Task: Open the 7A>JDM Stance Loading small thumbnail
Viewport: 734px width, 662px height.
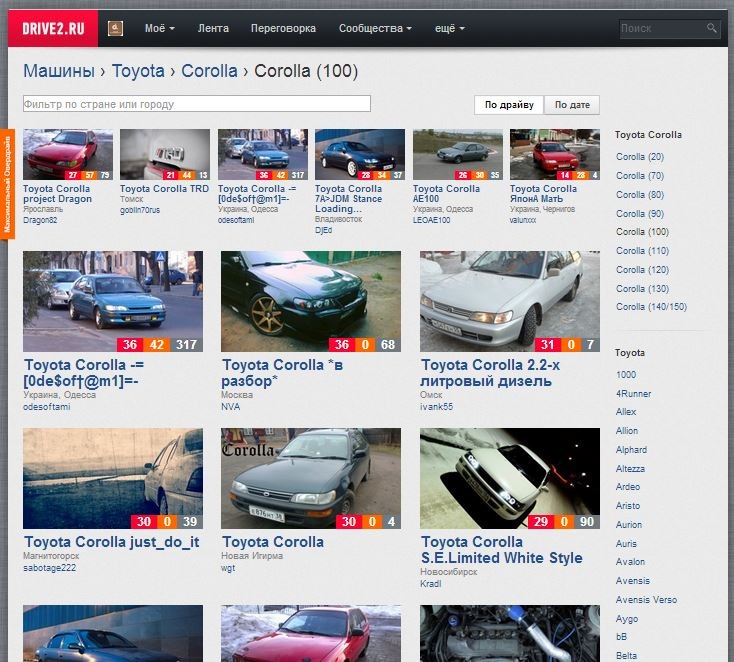Action: tap(360, 154)
